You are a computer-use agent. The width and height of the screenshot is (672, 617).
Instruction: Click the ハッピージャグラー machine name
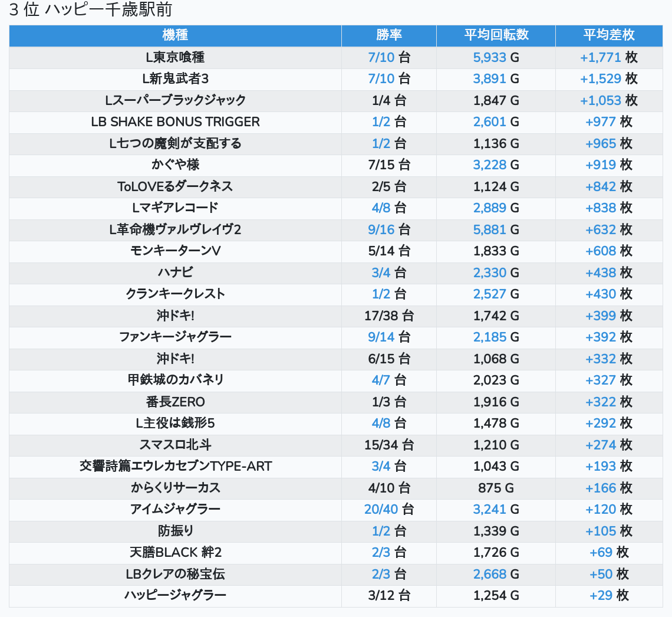(x=175, y=595)
